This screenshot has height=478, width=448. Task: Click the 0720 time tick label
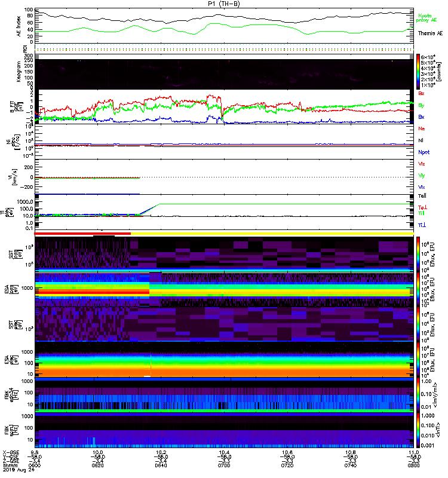(287, 465)
